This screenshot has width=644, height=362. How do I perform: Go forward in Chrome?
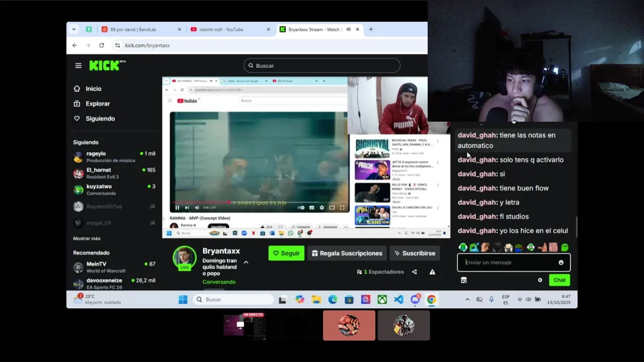click(x=88, y=45)
